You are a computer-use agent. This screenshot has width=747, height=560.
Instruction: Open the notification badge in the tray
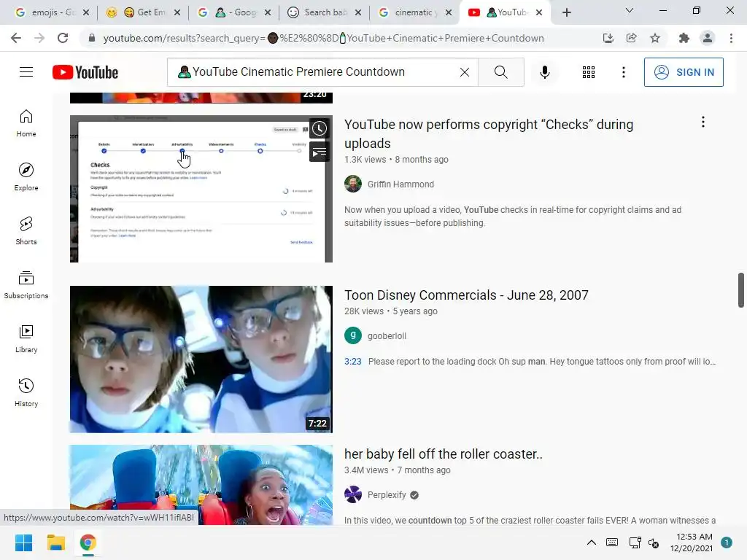727,542
